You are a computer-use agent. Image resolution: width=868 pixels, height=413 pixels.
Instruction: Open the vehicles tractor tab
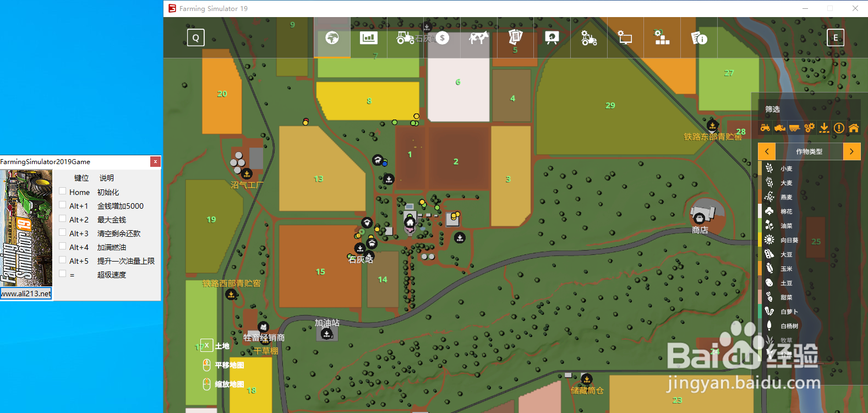click(406, 37)
